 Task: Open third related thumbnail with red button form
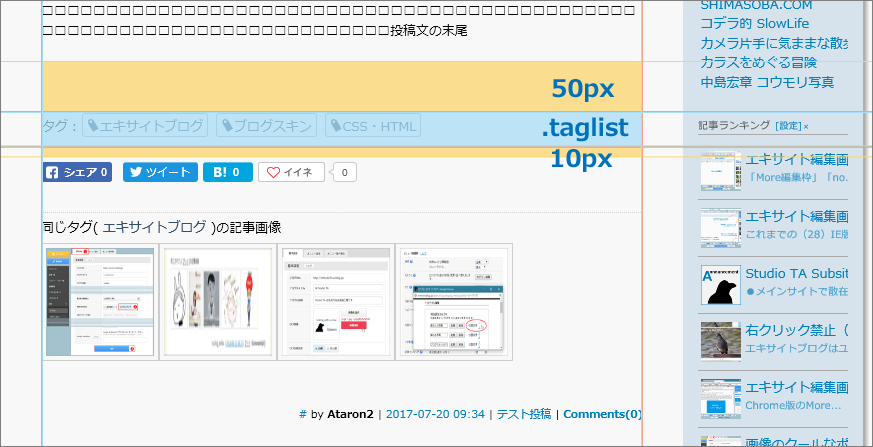336,302
